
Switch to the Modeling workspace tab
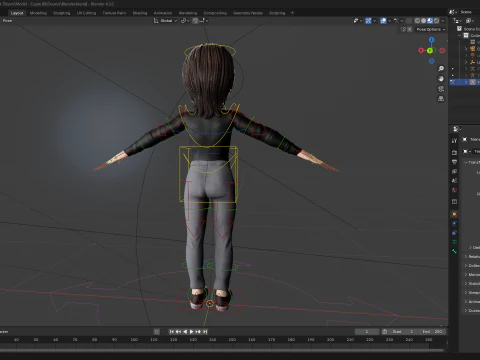point(38,13)
